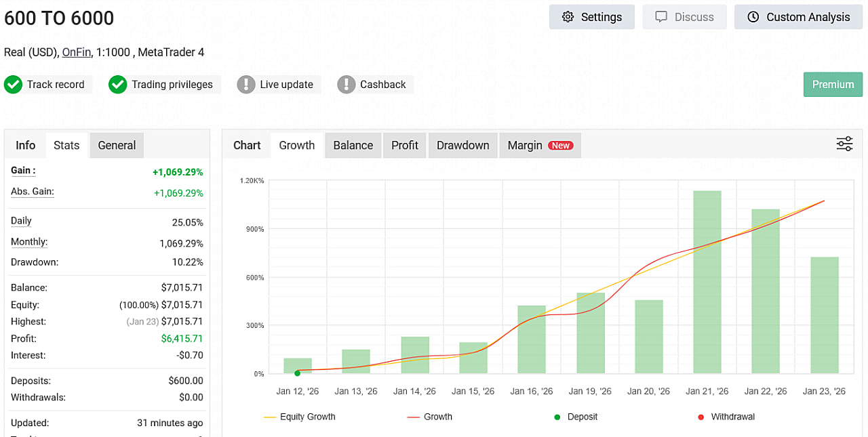Select the General tab

[x=117, y=145]
